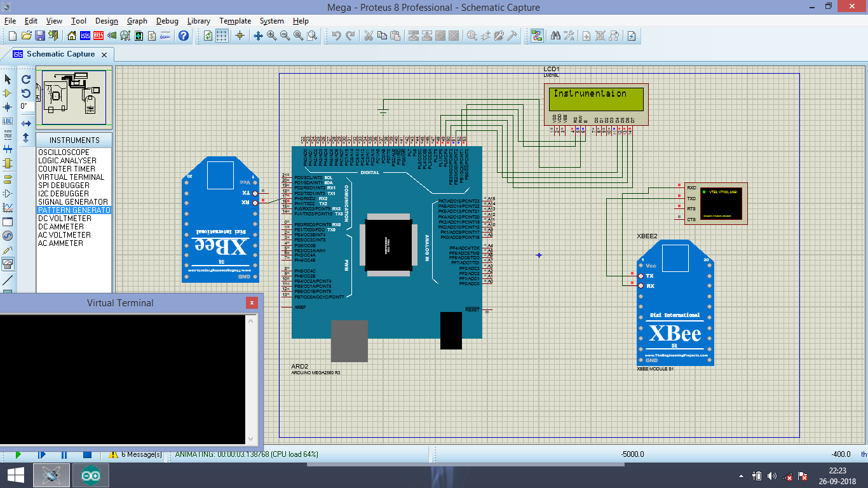The width and height of the screenshot is (868, 488).
Task: Open the blue help question mark icon
Action: click(184, 36)
